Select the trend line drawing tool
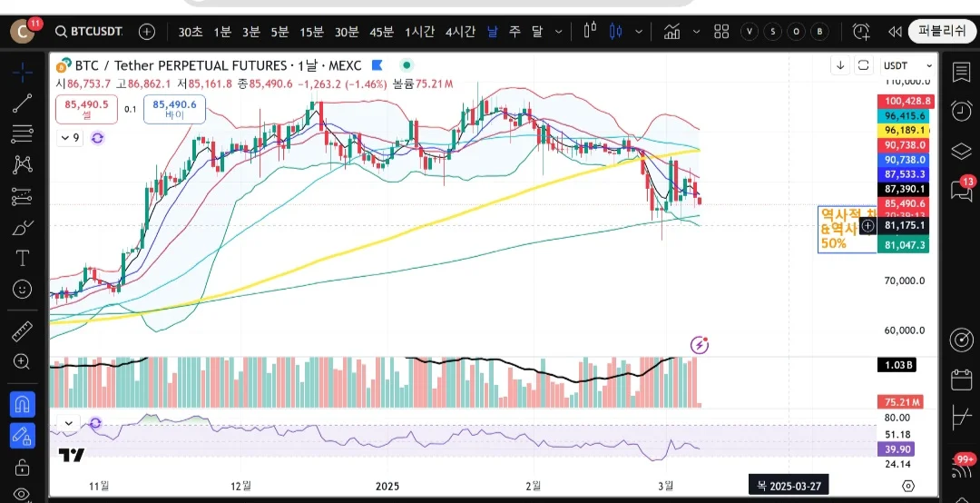The height and width of the screenshot is (503, 980). (x=23, y=104)
